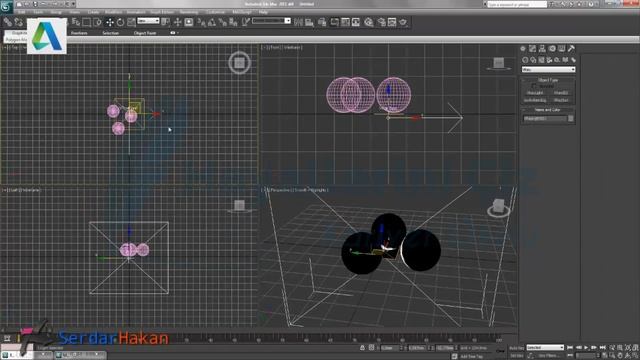Switch to Hierarchy command panel

[x=542, y=48]
